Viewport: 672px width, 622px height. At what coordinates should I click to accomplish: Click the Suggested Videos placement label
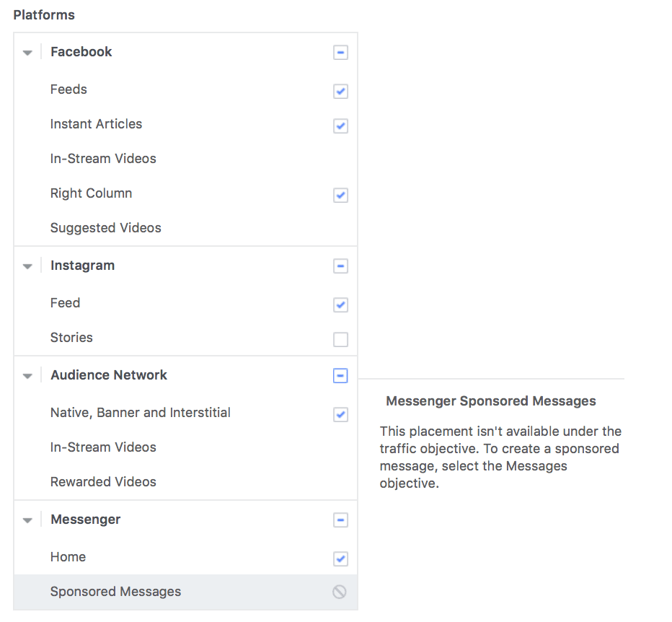[x=105, y=228]
